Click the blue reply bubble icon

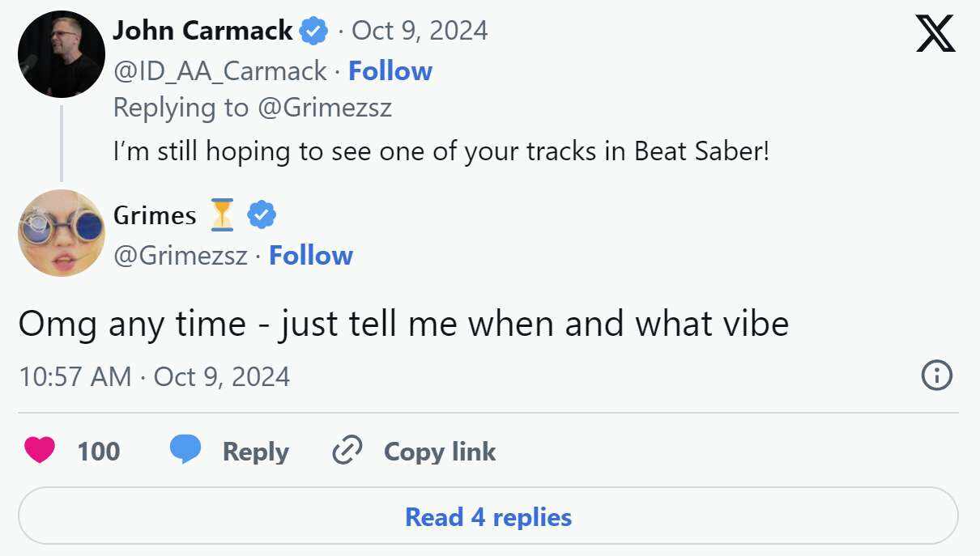coord(185,450)
